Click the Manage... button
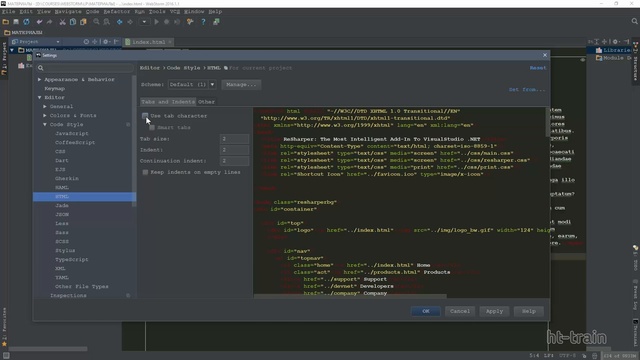This screenshot has height=360, width=640. pos(241,84)
